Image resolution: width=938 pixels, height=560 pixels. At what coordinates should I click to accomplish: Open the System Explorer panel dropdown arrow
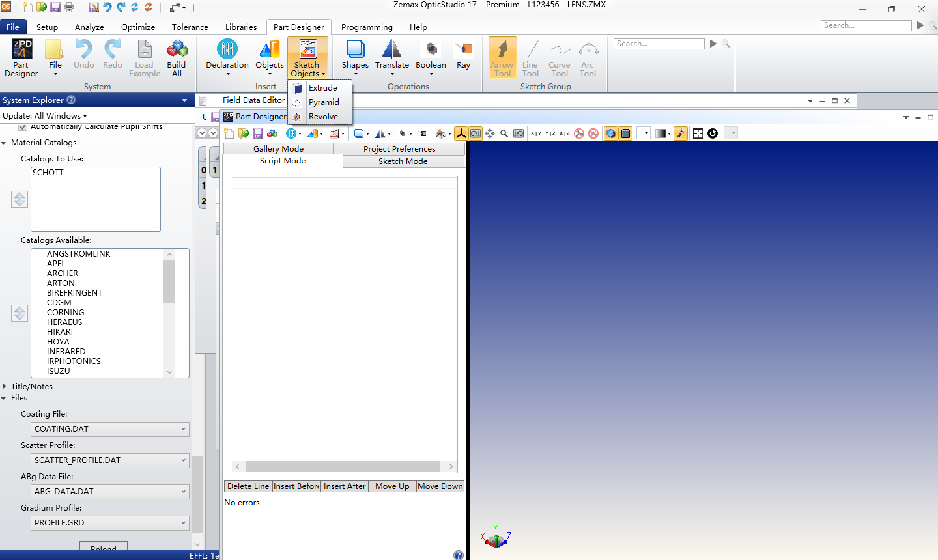pyautogui.click(x=184, y=100)
